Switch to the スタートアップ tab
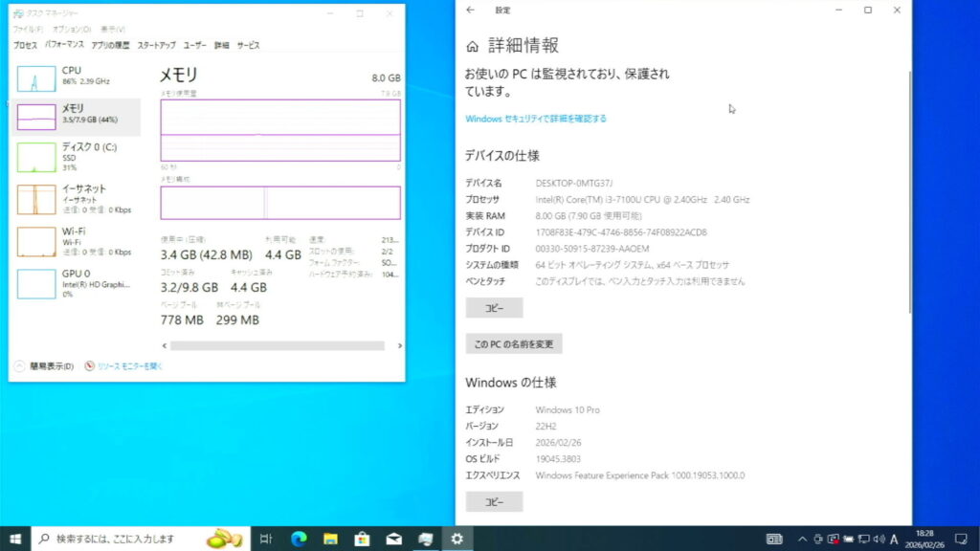Image resolution: width=980 pixels, height=551 pixels. click(x=156, y=45)
